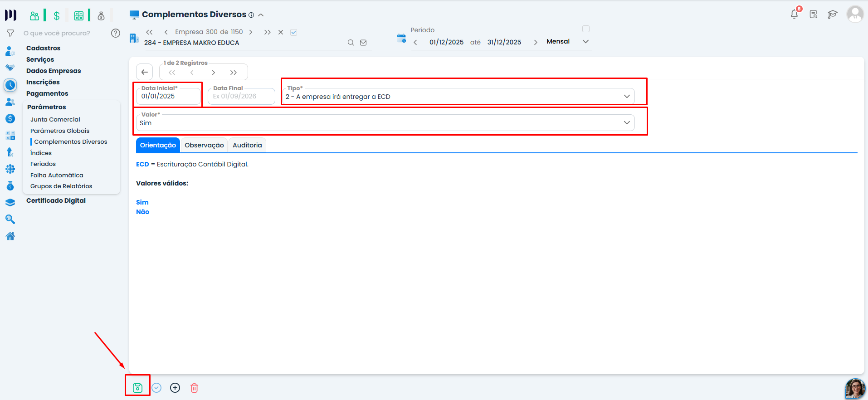Open Parâmetros Globais in the sidebar
This screenshot has width=868, height=400.
click(60, 131)
